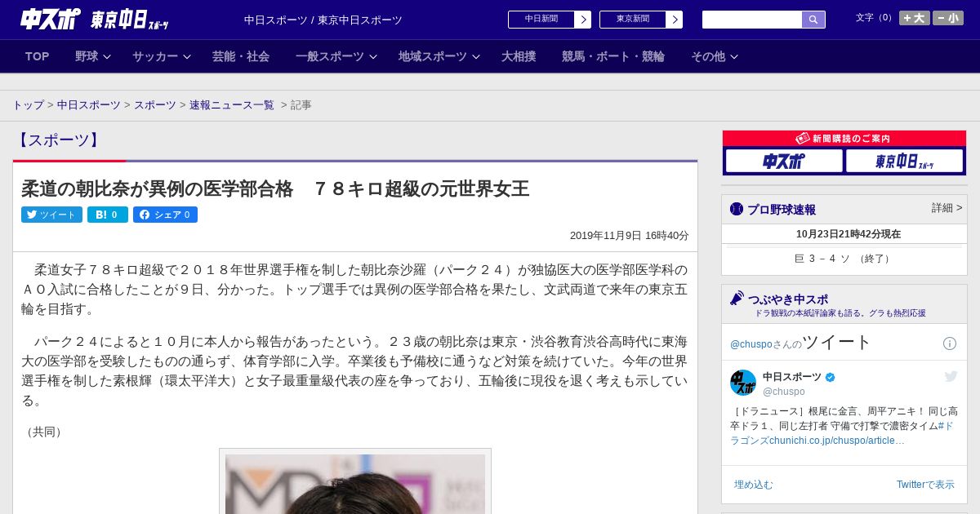Screen dimensions: 980x514
Task: Go to 速報ニュース一覧 in the breadcrumb
Action: click(x=232, y=105)
